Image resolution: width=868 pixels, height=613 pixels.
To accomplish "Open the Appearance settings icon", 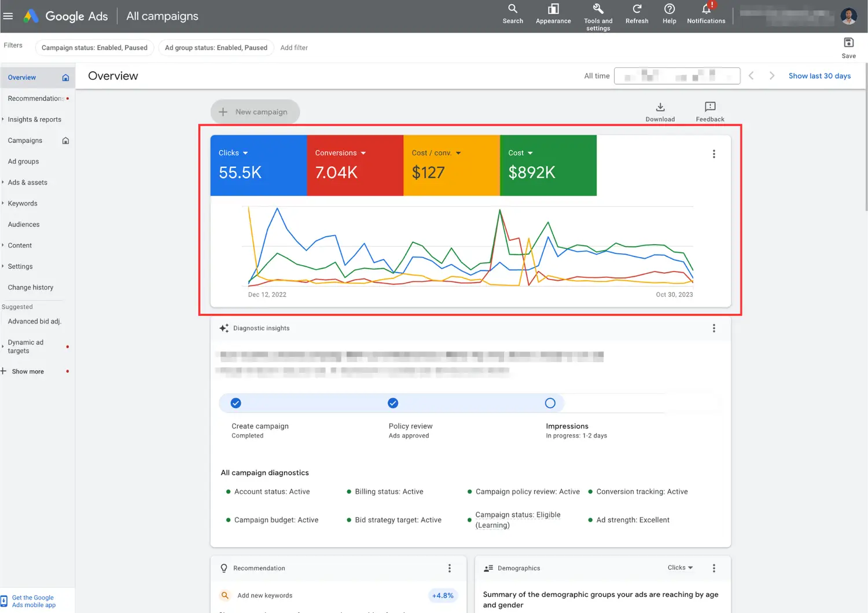I will [553, 9].
